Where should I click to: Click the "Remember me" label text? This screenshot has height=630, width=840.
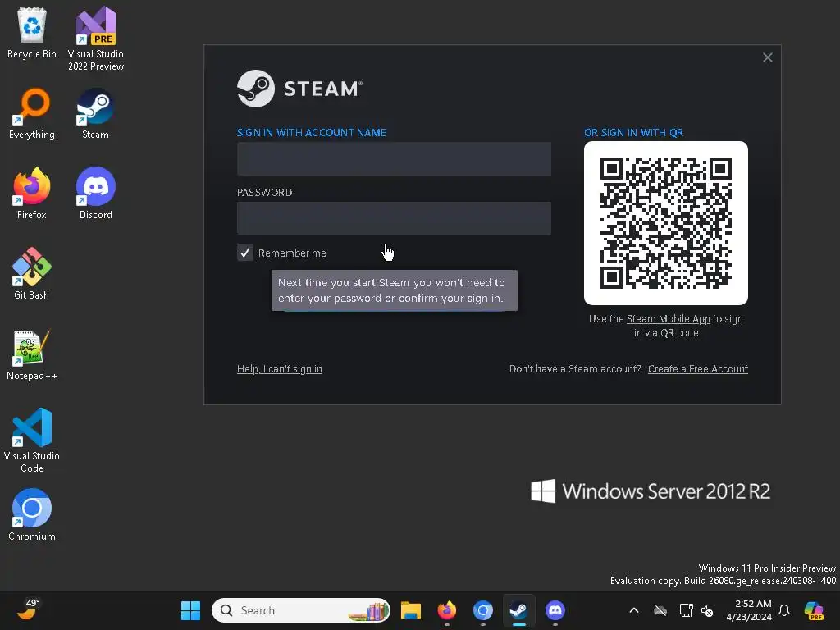point(292,253)
